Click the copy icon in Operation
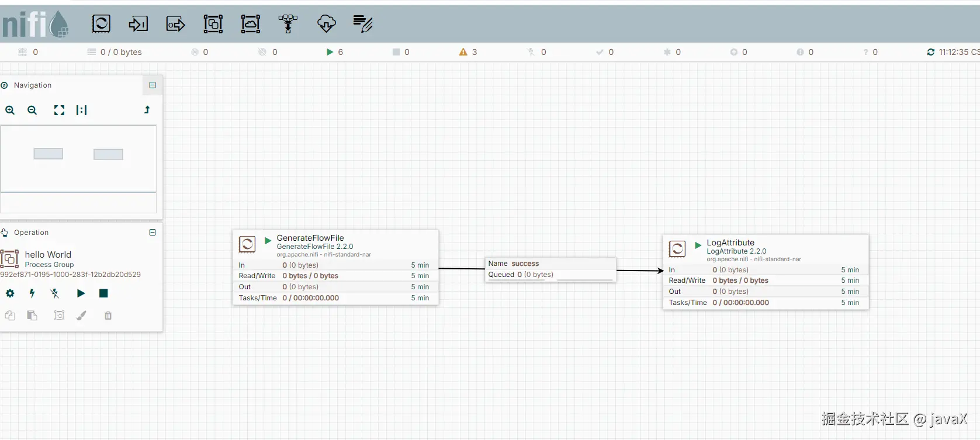 click(10, 316)
